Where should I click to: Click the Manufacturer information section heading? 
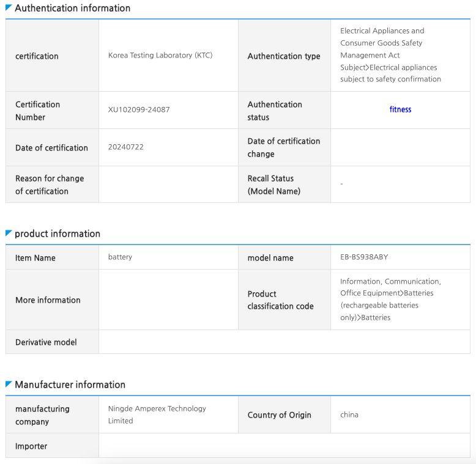(70, 385)
